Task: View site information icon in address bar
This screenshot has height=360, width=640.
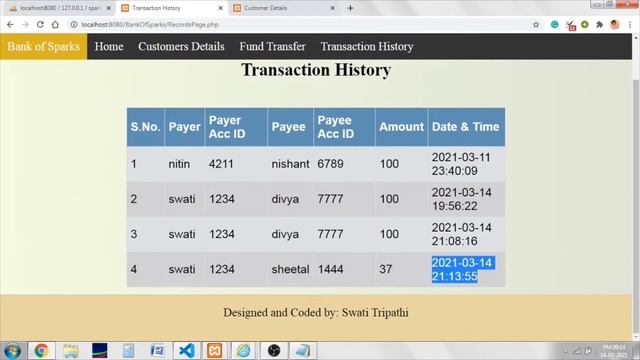Action: (x=74, y=25)
